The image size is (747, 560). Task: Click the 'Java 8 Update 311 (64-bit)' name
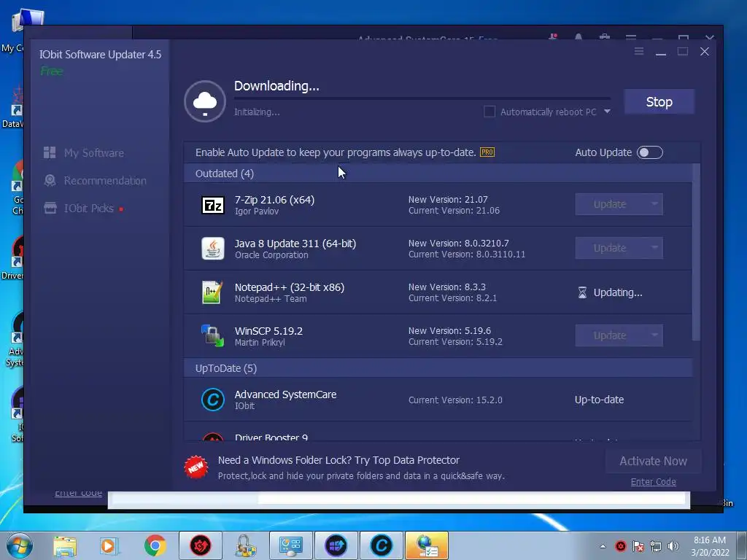tap(295, 244)
